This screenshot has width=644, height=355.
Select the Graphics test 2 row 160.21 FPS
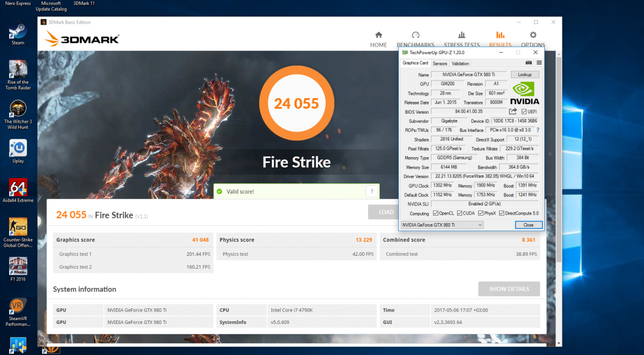click(134, 267)
